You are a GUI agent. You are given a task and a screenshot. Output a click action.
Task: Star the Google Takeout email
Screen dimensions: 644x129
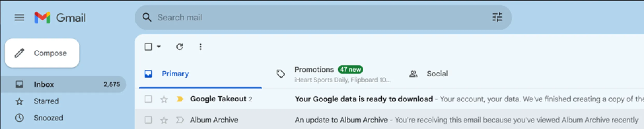click(x=164, y=99)
